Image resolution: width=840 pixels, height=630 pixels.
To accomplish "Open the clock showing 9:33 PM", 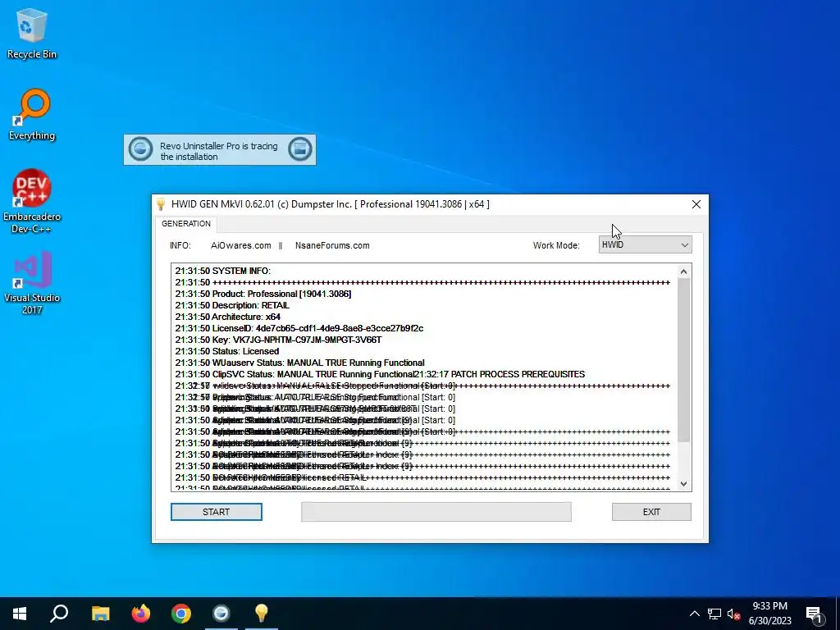I will tap(769, 614).
